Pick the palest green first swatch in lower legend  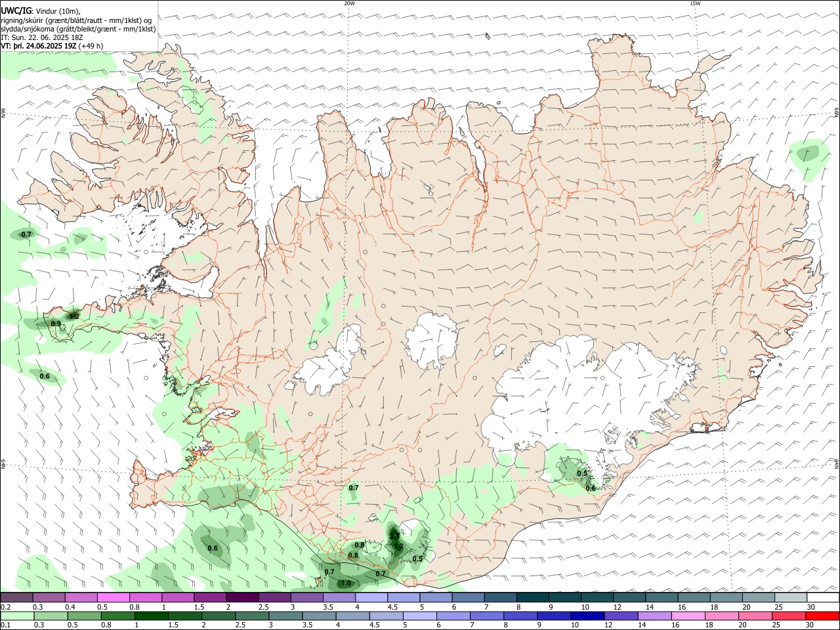[18, 616]
